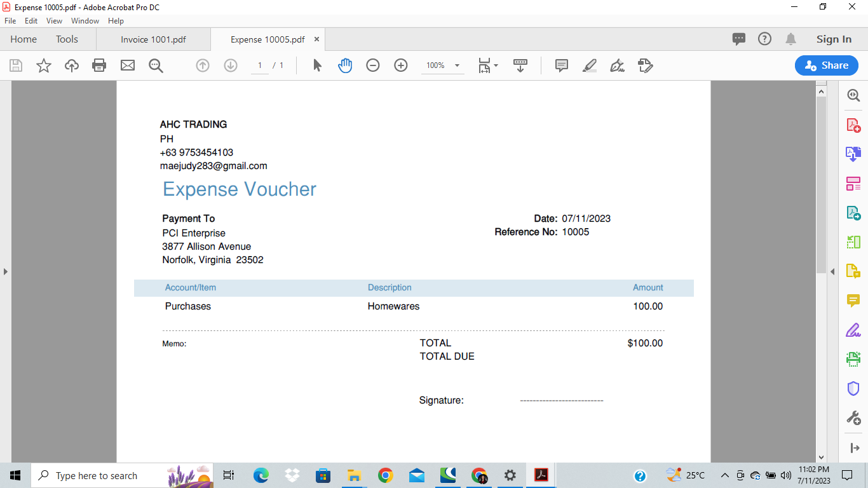Open the Export PDF tool in right pane
This screenshot has width=868, height=488.
click(853, 213)
